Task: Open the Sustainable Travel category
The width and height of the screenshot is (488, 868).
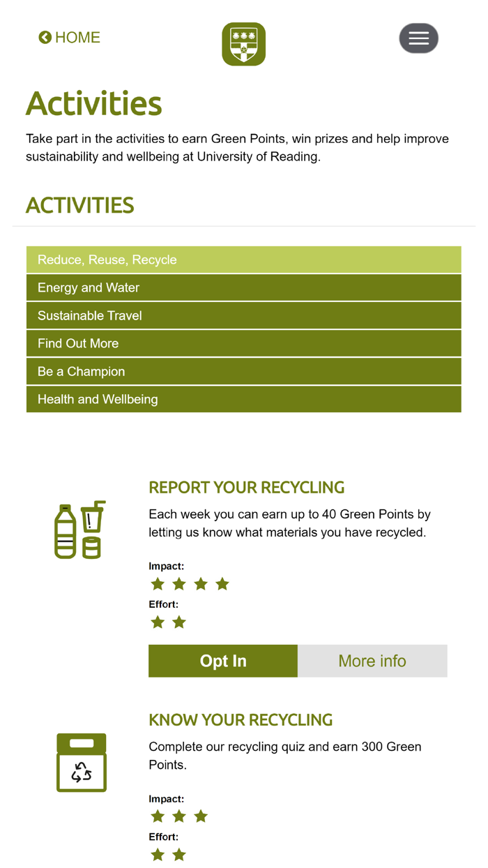Action: [243, 315]
